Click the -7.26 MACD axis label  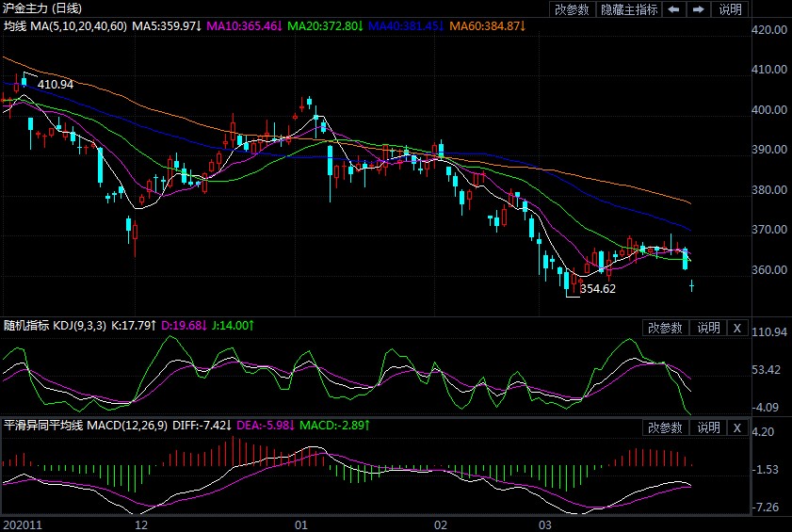(766, 508)
